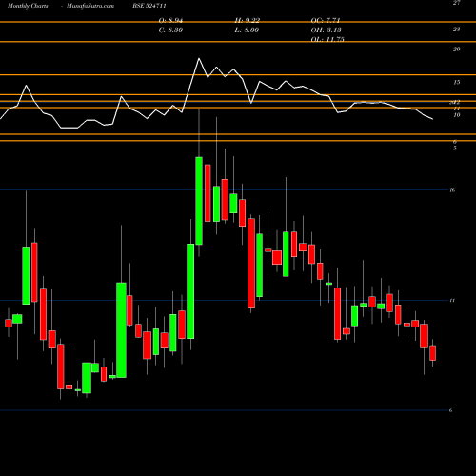
Task: Click the low value "L: 8.00"
Action: [x=247, y=30]
